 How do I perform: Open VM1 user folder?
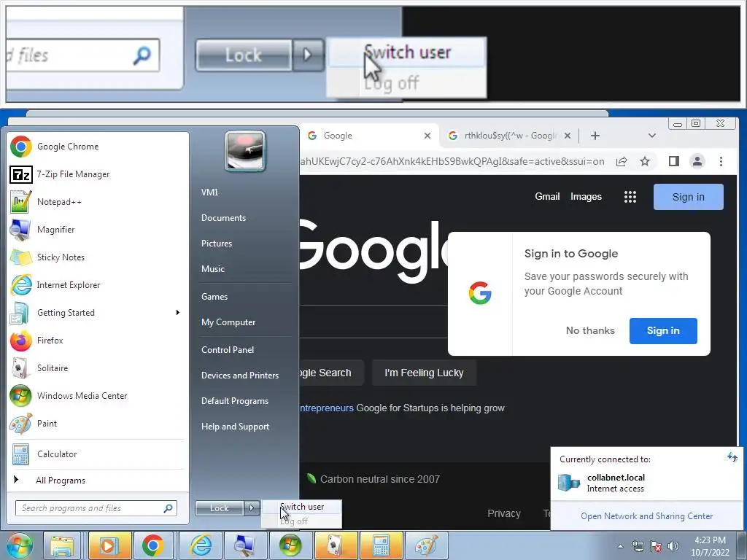coord(209,192)
